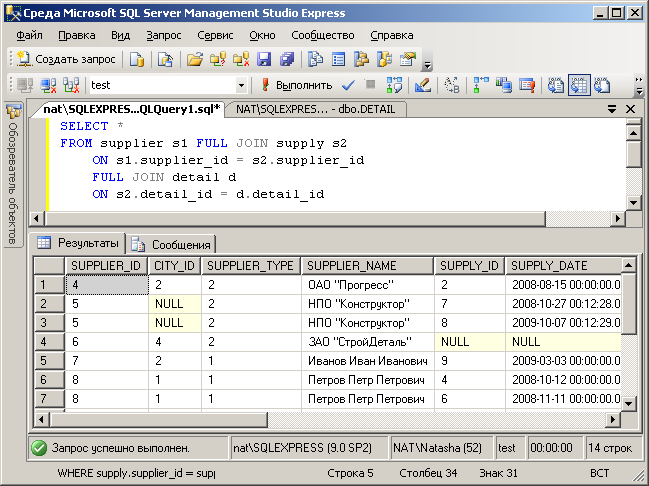Viewport: 649px width, 486px height.
Task: Show the Summary page list icon
Action: pyautogui.click(x=339, y=59)
